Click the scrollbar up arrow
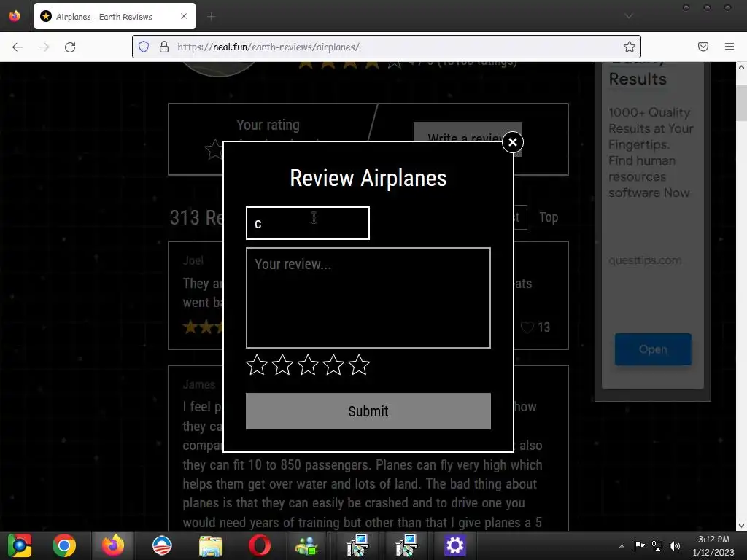The width and height of the screenshot is (747, 560). 741,67
